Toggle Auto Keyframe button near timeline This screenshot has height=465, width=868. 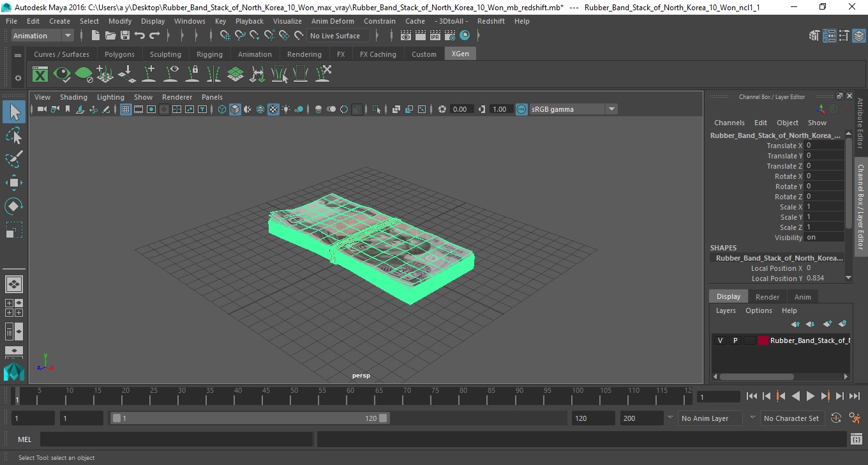click(837, 418)
